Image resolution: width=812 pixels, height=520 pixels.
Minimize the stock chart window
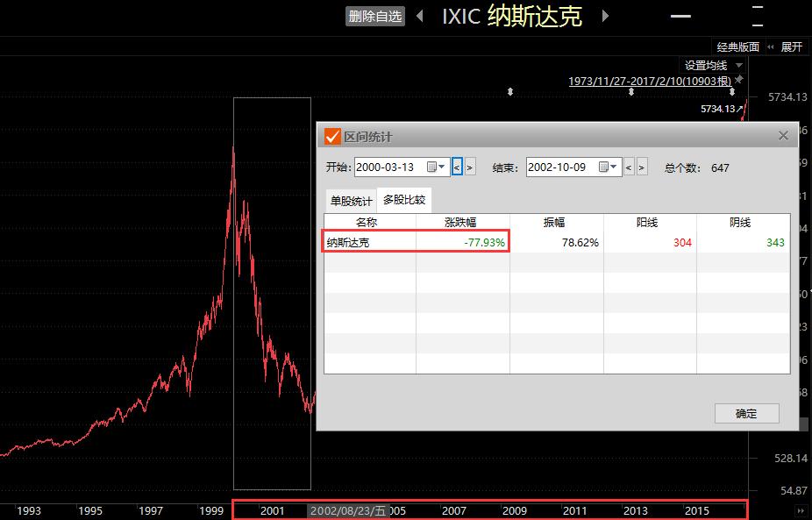[x=680, y=16]
